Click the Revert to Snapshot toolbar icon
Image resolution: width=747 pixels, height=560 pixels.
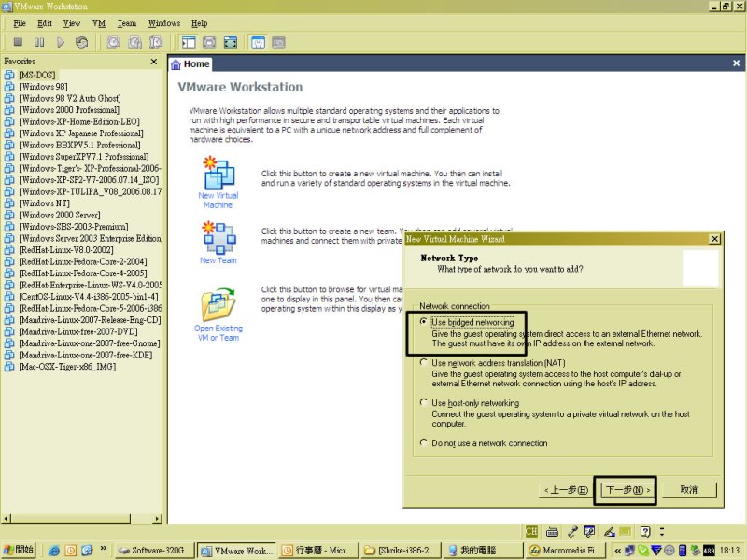click(134, 42)
